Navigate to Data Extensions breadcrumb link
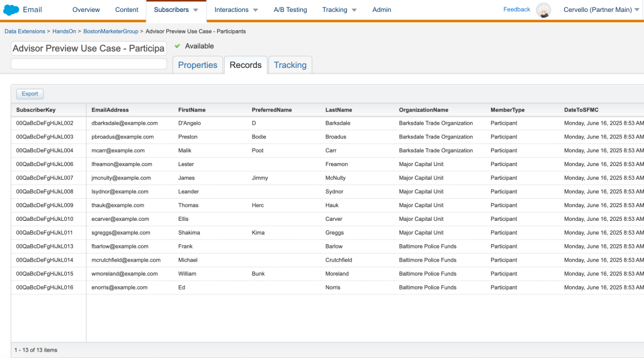The width and height of the screenshot is (644, 358). pos(25,31)
